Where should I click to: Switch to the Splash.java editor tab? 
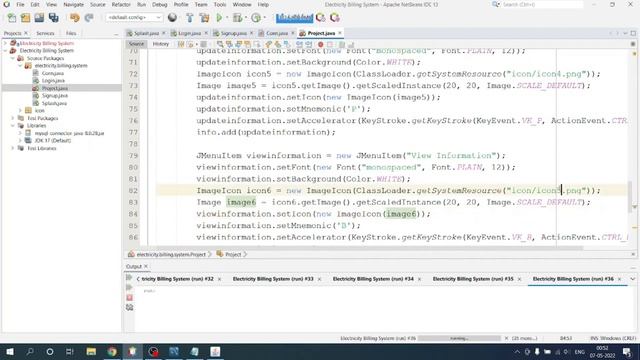pyautogui.click(x=146, y=33)
